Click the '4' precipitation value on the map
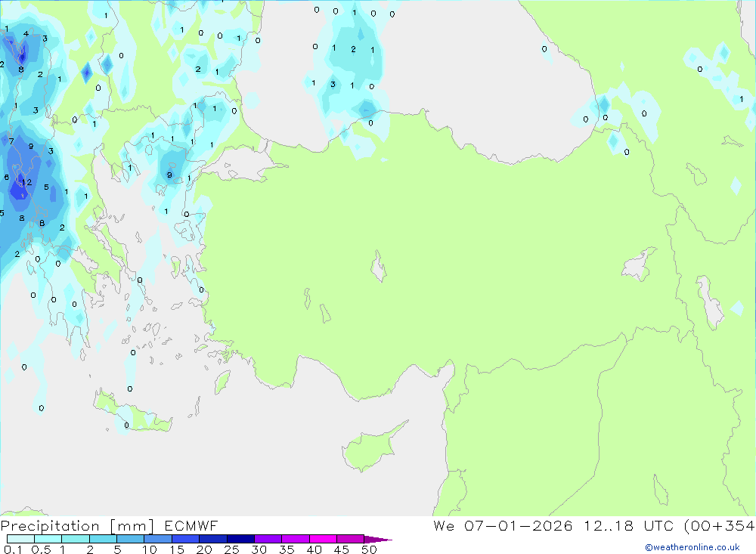756x554 pixels. [26, 34]
